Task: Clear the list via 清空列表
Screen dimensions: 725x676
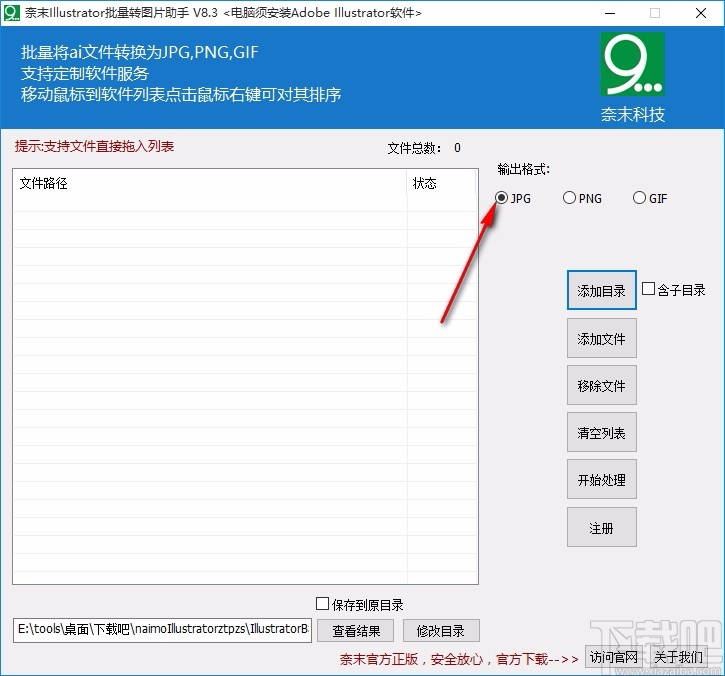Action: coord(602,432)
